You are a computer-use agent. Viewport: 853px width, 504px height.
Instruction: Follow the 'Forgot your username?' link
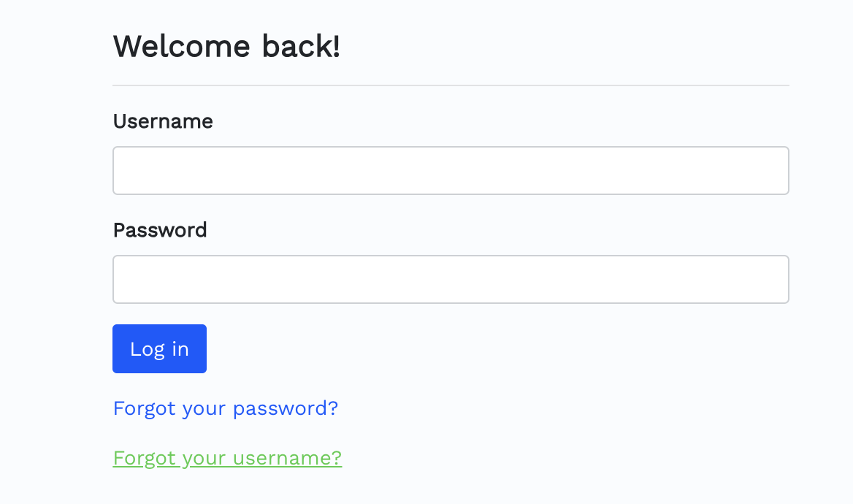click(227, 458)
